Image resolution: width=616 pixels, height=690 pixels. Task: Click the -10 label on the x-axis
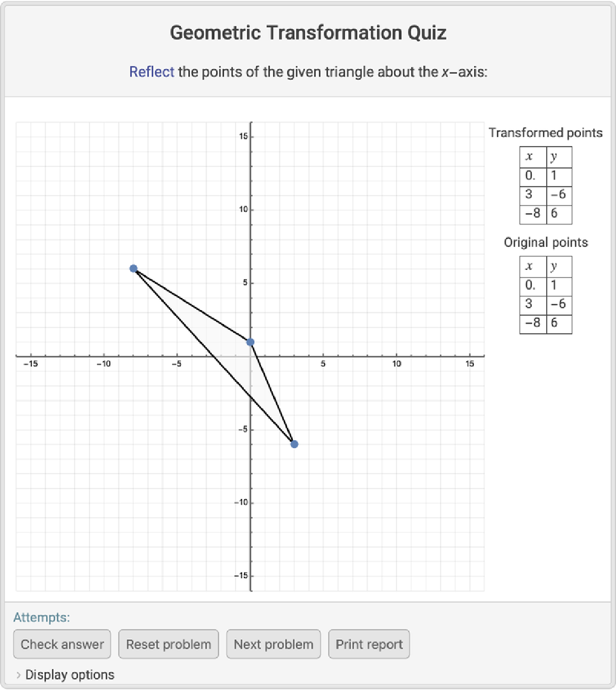[103, 364]
